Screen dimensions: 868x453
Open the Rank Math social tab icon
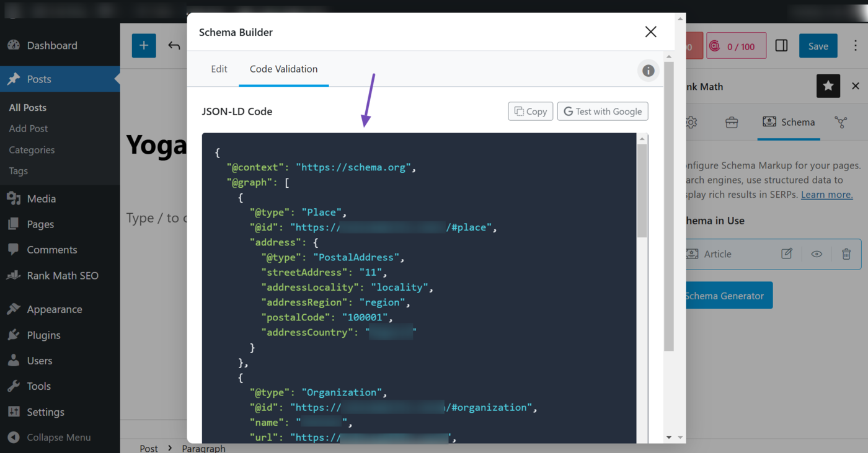click(841, 122)
